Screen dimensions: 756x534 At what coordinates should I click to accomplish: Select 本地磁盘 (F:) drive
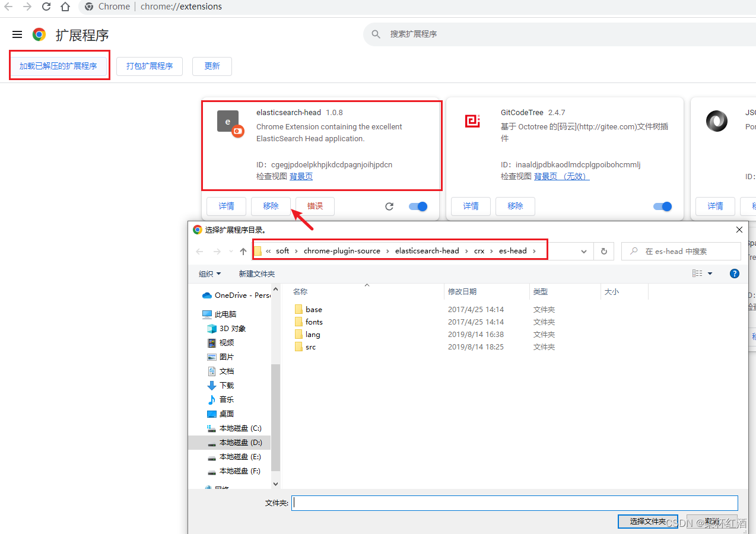coord(234,471)
